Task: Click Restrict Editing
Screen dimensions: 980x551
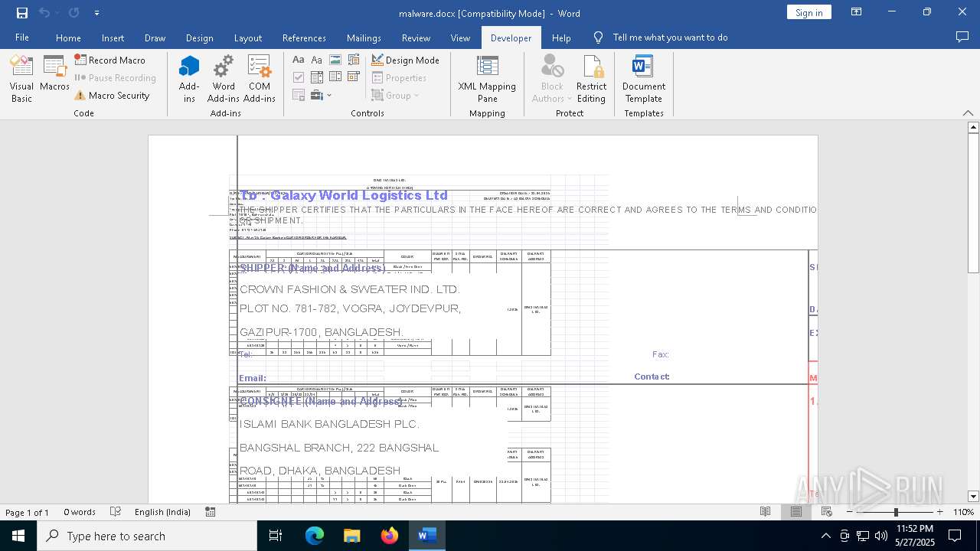Action: (591, 79)
